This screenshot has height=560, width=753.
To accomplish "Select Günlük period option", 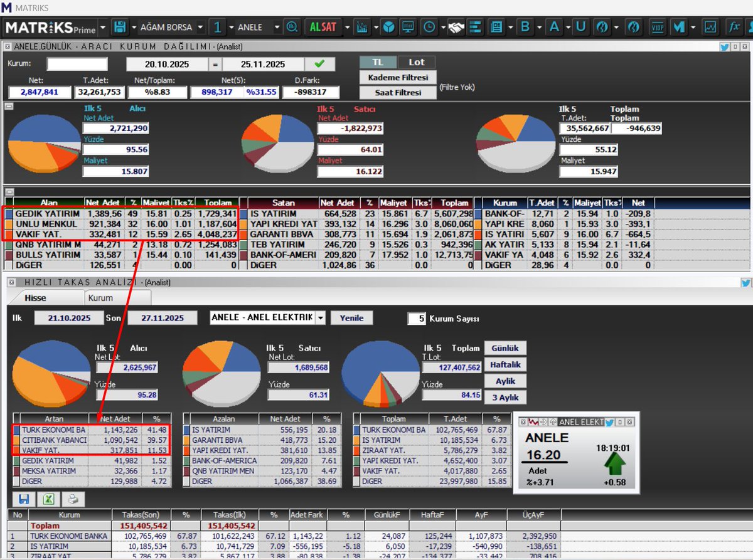I will [x=505, y=348].
